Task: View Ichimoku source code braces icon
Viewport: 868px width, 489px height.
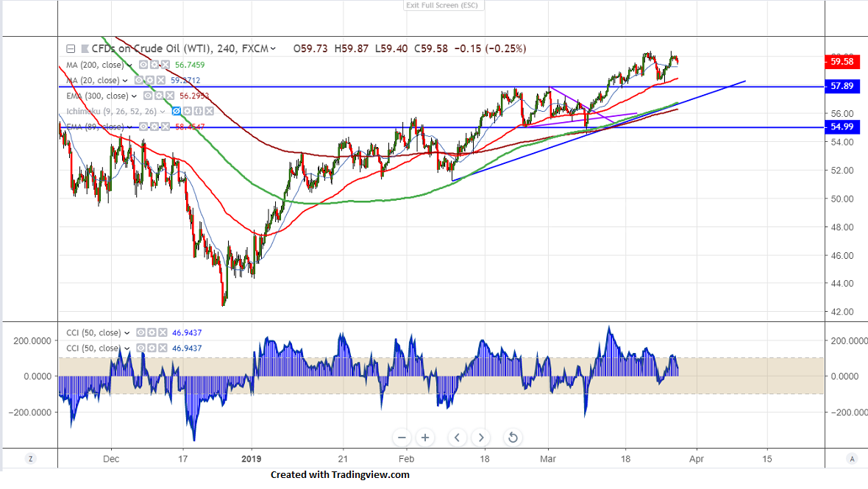Action: [198, 111]
